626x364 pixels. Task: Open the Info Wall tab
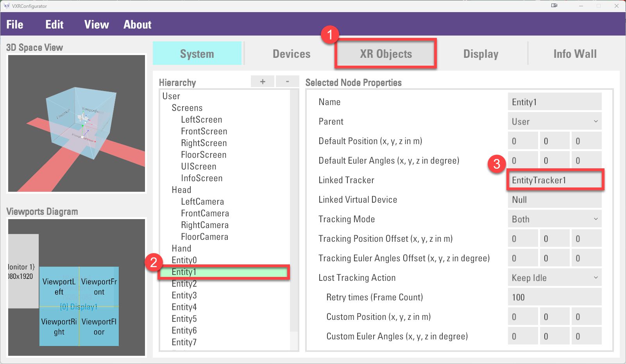575,54
